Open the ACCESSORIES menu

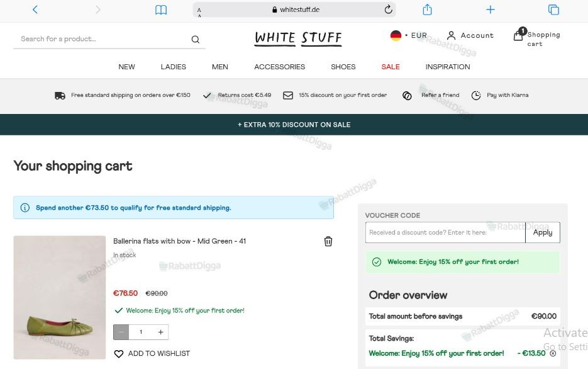coord(279,67)
